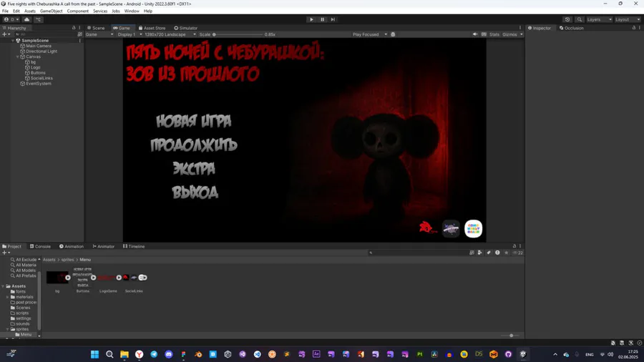Open the SampleScene context menu dots
This screenshot has width=644, height=362.
[x=79, y=41]
